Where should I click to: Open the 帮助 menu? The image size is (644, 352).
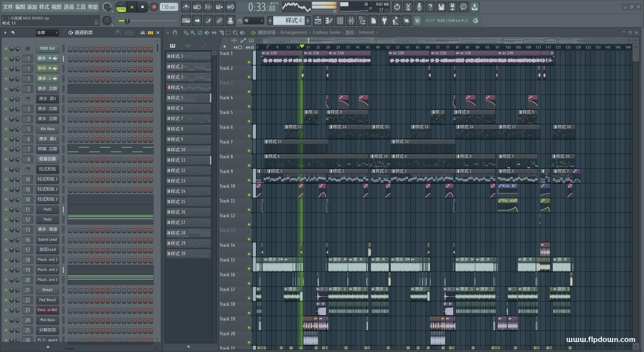coord(93,7)
